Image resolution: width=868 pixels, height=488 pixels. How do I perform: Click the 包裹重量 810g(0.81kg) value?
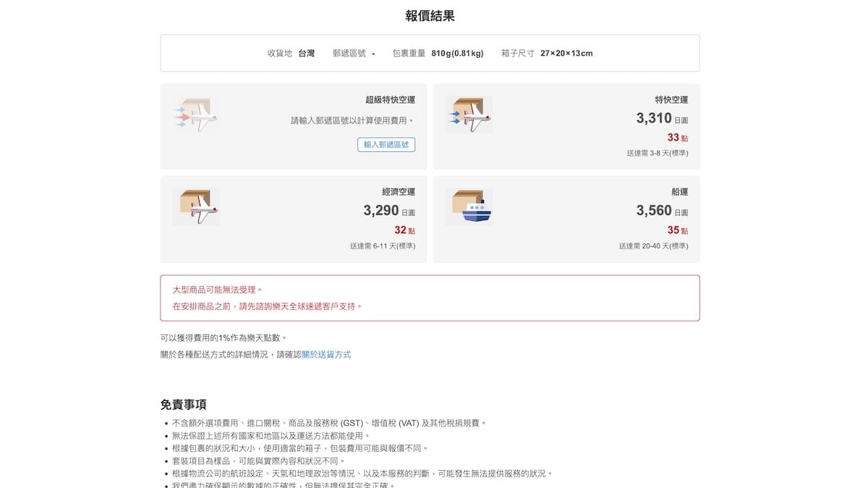pyautogui.click(x=457, y=54)
